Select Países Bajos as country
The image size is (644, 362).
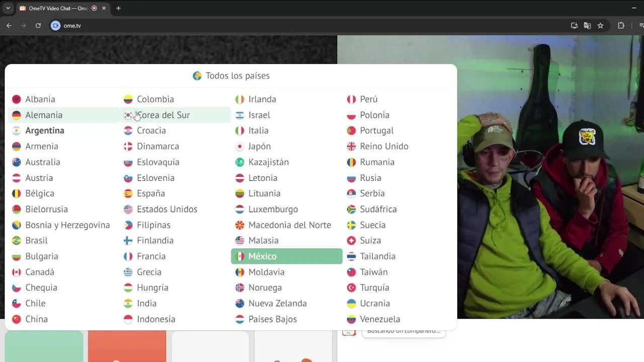click(x=287, y=319)
